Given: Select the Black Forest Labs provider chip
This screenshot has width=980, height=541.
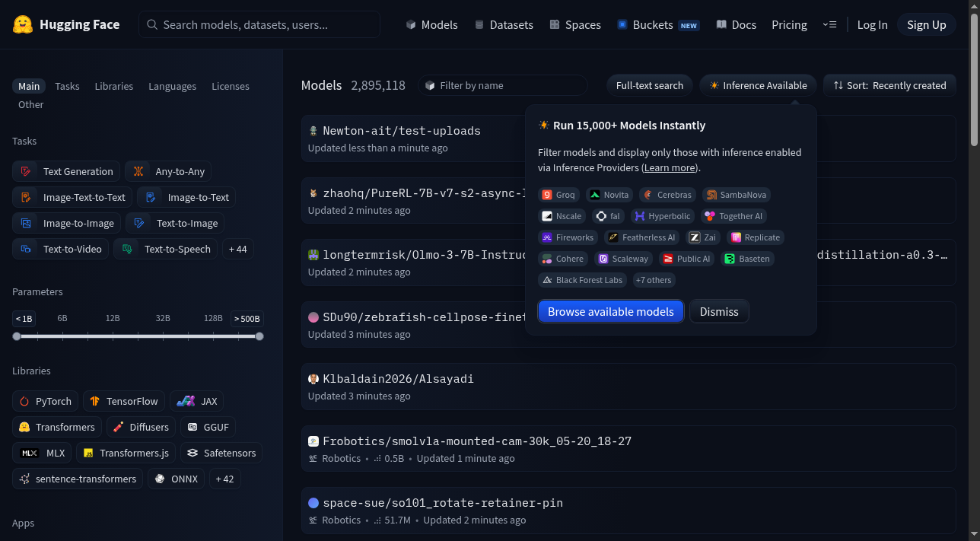Looking at the screenshot, I should click(x=582, y=280).
